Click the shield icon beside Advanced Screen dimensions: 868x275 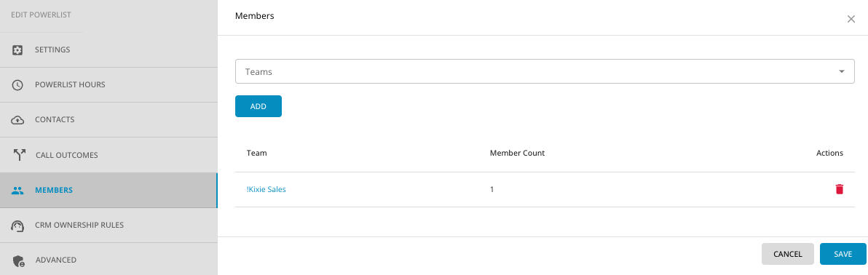(18, 260)
